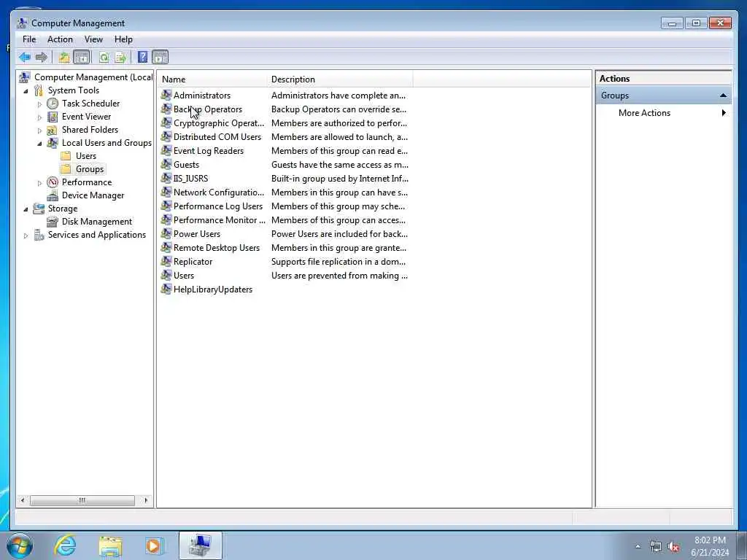Sort by the Name column header
The height and width of the screenshot is (560, 747).
[212, 79]
